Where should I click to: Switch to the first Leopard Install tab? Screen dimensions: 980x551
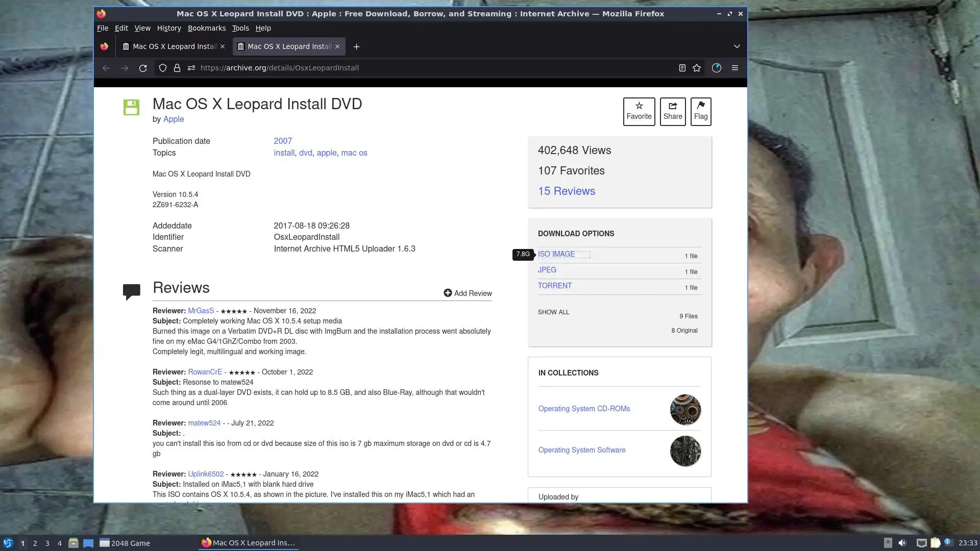[x=174, y=46]
